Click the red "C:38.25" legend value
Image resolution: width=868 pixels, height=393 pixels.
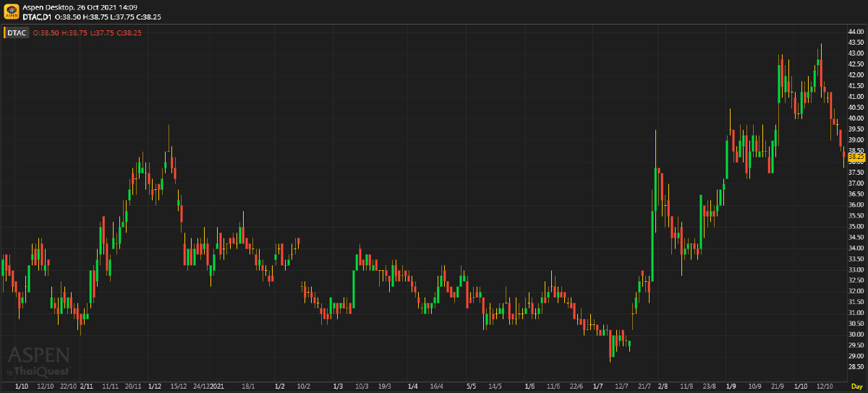pos(130,33)
